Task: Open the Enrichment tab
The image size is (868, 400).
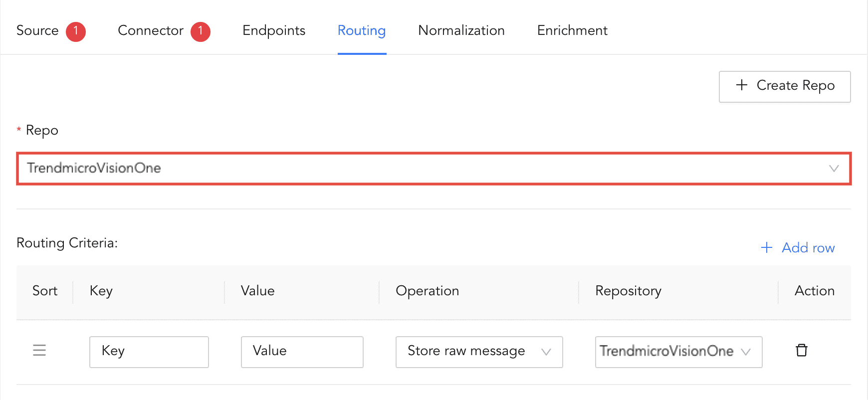Action: 572,31
